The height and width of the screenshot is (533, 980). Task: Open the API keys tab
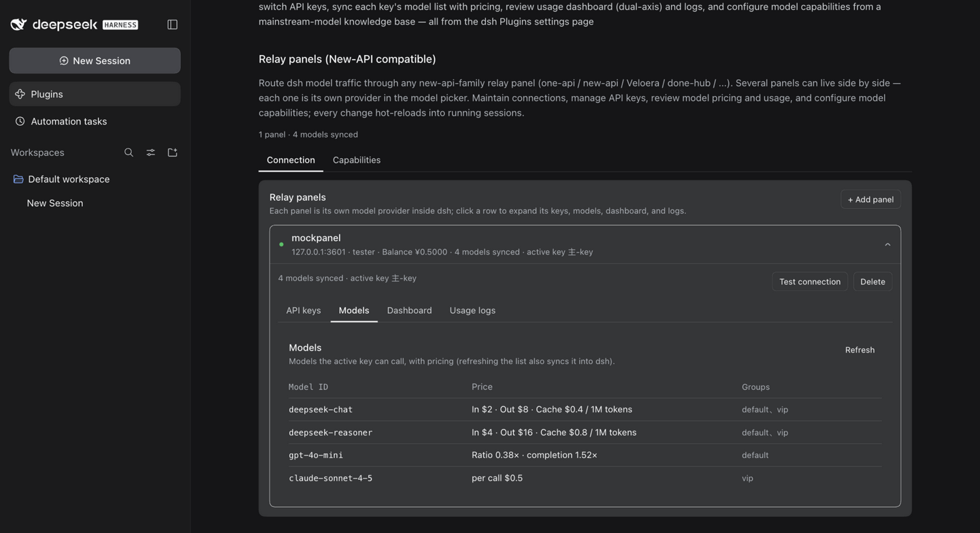tap(304, 310)
